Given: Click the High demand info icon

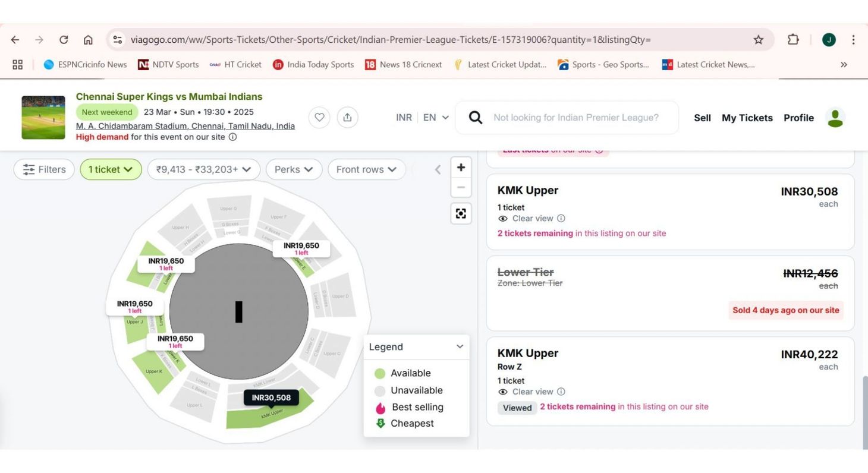Looking at the screenshot, I should 232,137.
